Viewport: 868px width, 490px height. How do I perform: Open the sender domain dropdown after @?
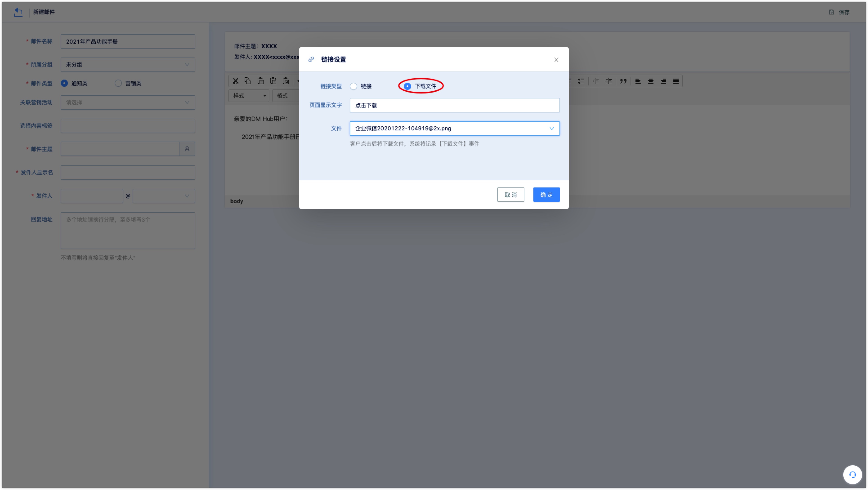(164, 196)
